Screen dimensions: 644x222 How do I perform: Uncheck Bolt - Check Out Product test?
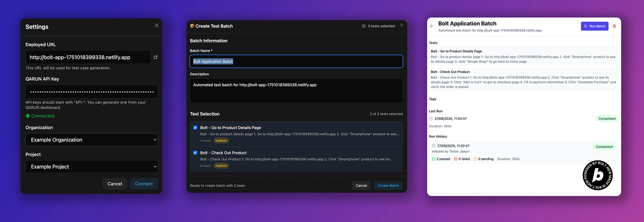click(195, 153)
